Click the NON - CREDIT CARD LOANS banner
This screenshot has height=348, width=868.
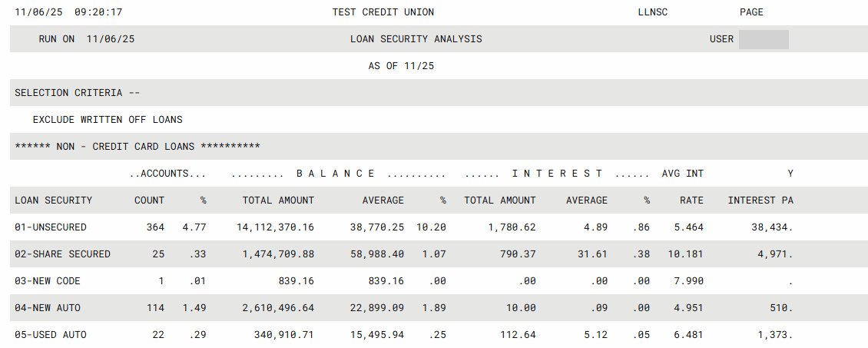137,147
